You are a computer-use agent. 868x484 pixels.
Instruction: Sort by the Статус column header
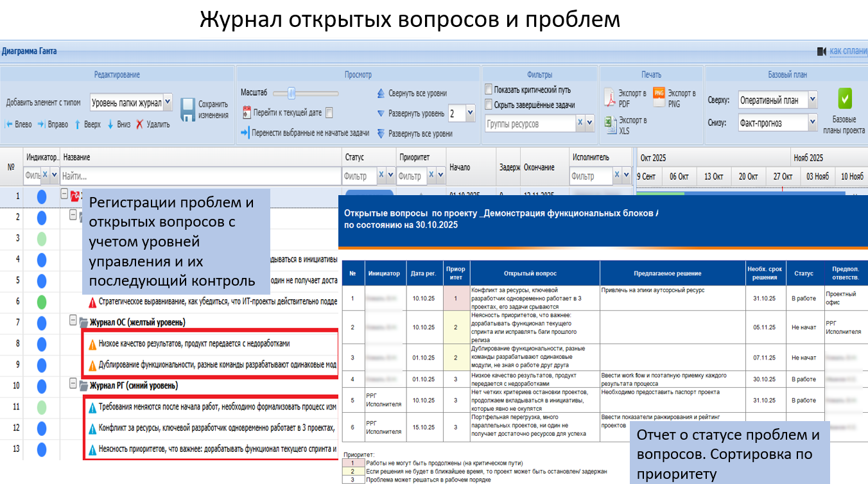(354, 157)
